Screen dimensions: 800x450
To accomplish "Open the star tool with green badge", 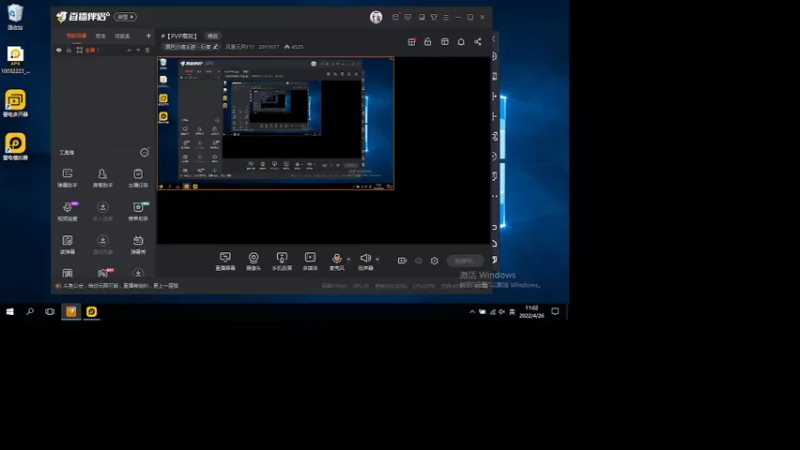I will (x=138, y=211).
